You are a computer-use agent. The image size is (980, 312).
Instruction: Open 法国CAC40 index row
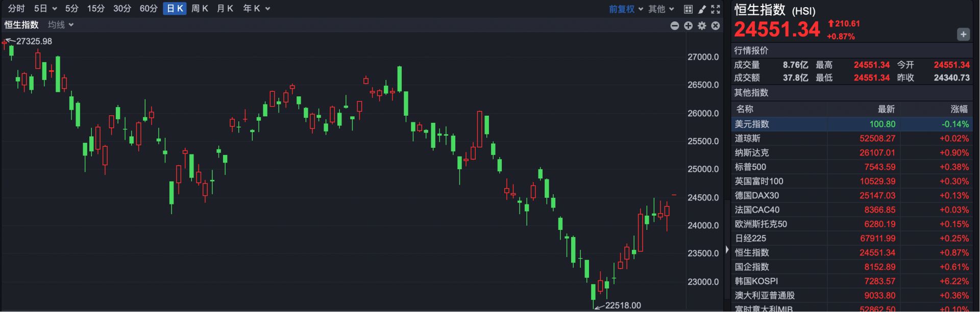pos(852,210)
